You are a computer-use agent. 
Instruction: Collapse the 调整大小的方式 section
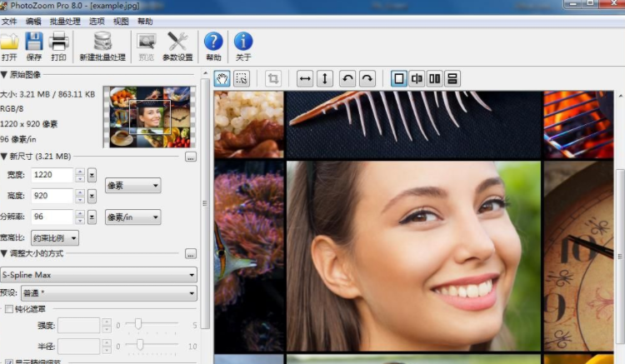pyautogui.click(x=4, y=253)
